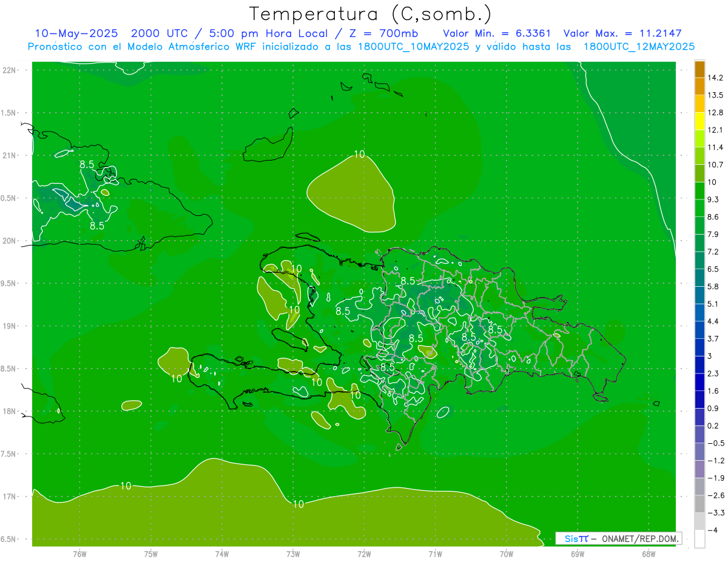Click the '72W' longitude axis label
728x562 pixels.
[364, 554]
